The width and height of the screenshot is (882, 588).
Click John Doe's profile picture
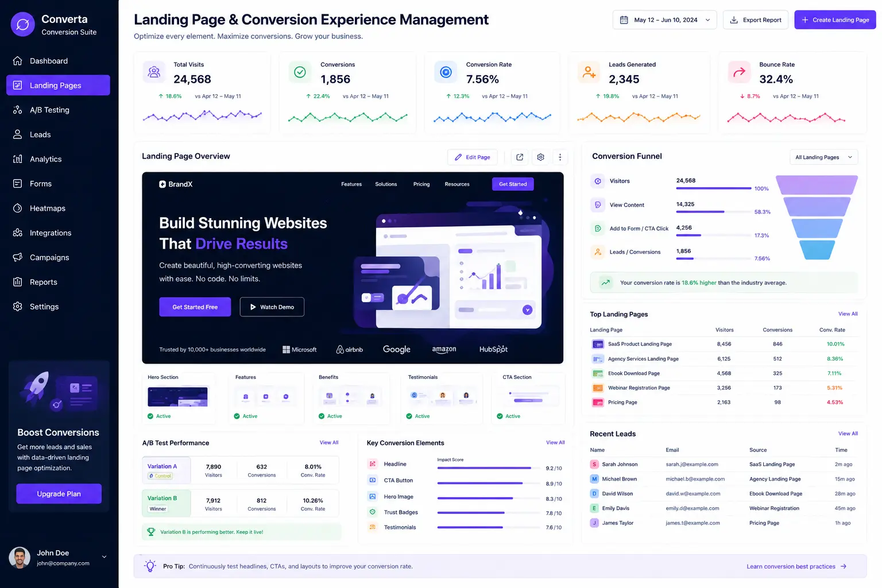point(20,558)
